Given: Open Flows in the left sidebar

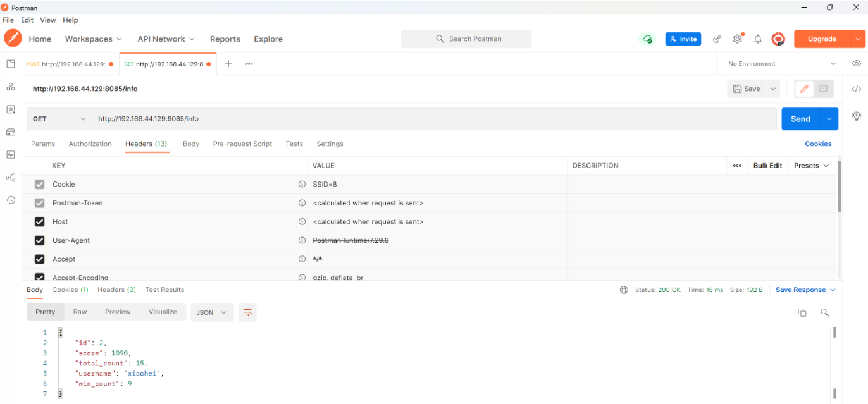Looking at the screenshot, I should click(10, 177).
